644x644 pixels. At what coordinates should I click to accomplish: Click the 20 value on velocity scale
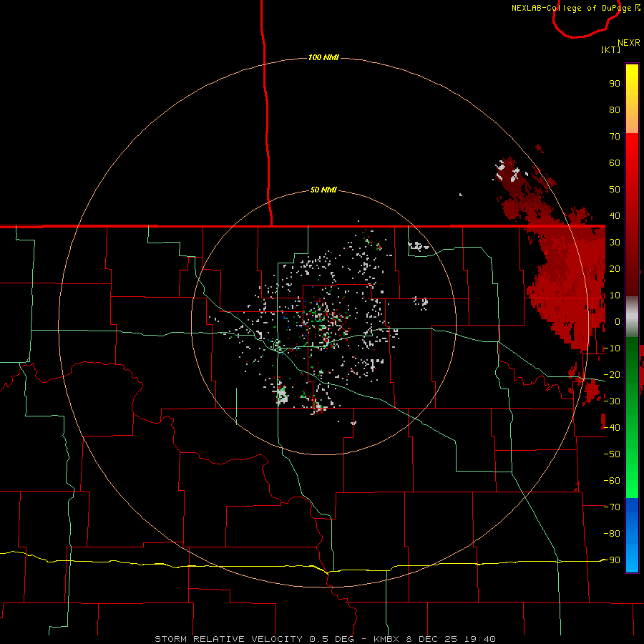(x=615, y=268)
